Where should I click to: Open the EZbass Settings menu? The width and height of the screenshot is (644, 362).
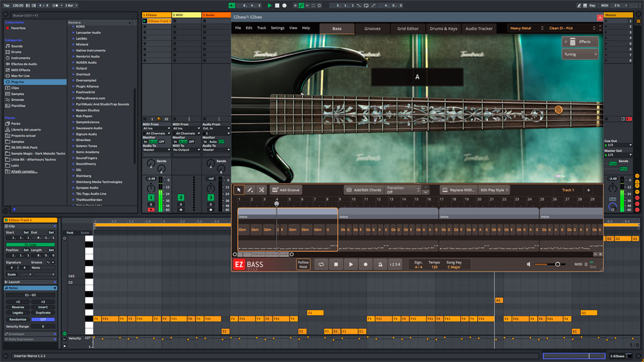[277, 28]
